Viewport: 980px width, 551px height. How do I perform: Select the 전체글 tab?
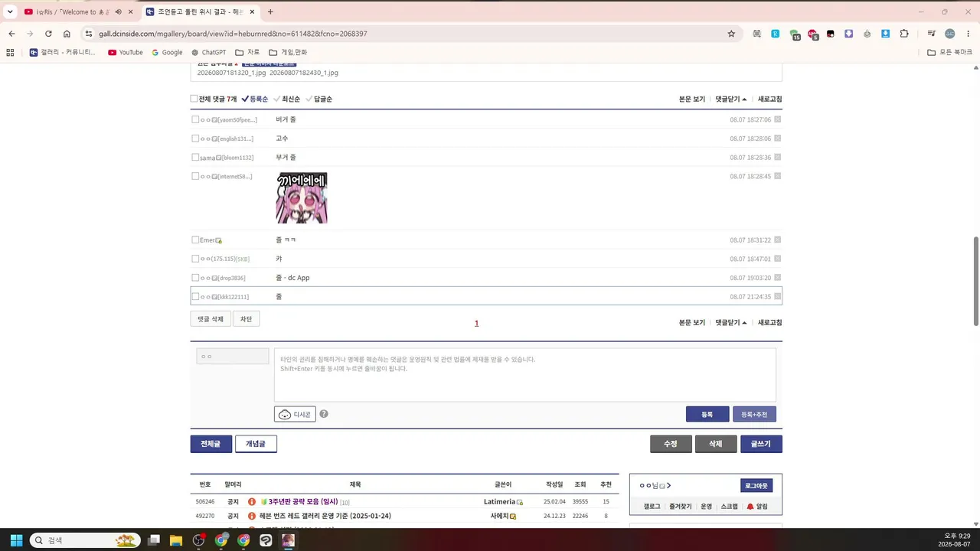tap(211, 444)
